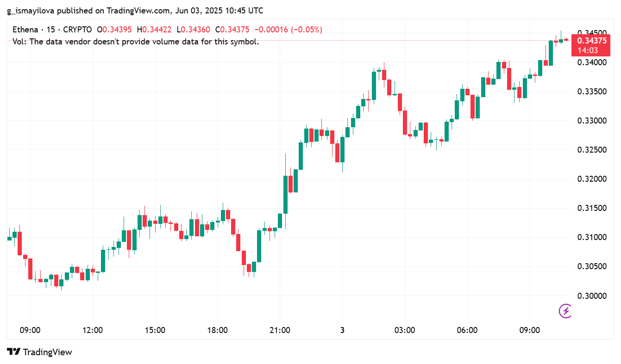The width and height of the screenshot is (621, 364).
Task: Open the g_ismayilova published on TradingView.com header
Action: tap(135, 10)
